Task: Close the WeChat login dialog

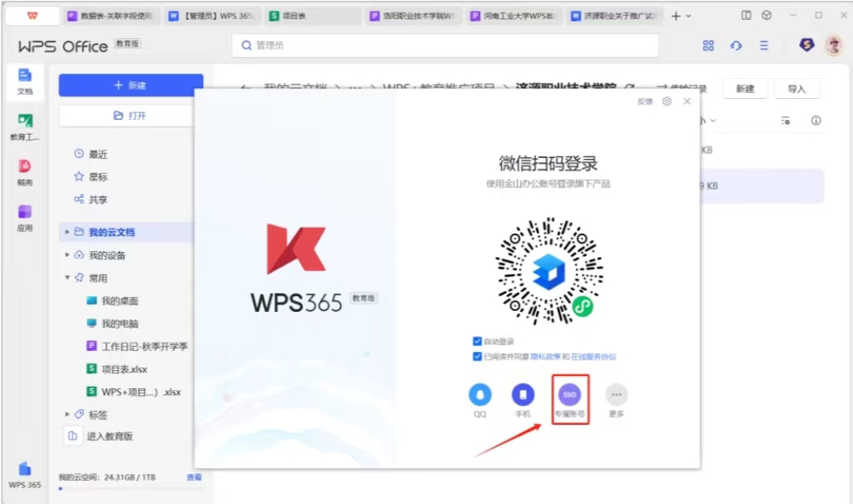Action: click(x=687, y=101)
